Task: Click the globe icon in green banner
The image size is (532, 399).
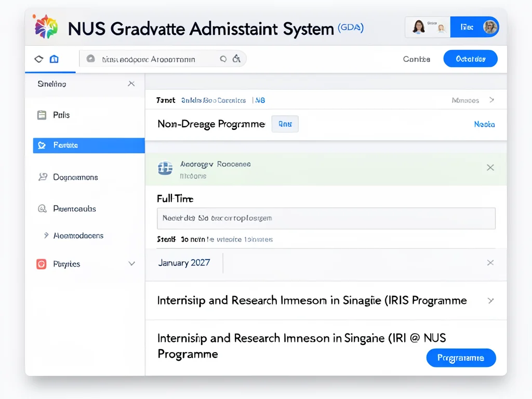Action: point(165,168)
